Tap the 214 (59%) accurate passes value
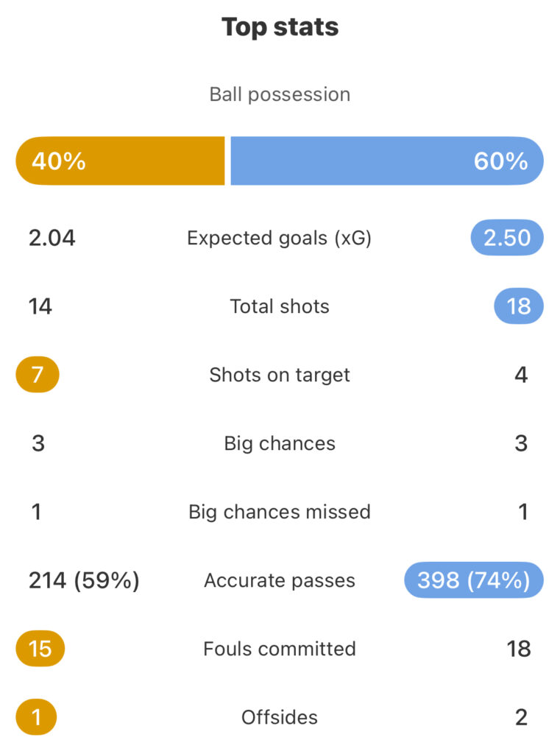Viewport: 560px width, 754px height. coord(84,580)
